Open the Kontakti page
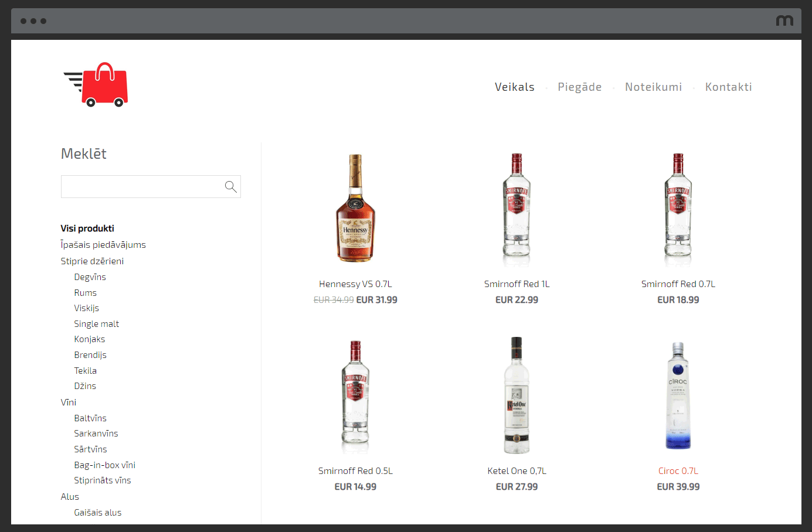The image size is (812, 532). [729, 87]
